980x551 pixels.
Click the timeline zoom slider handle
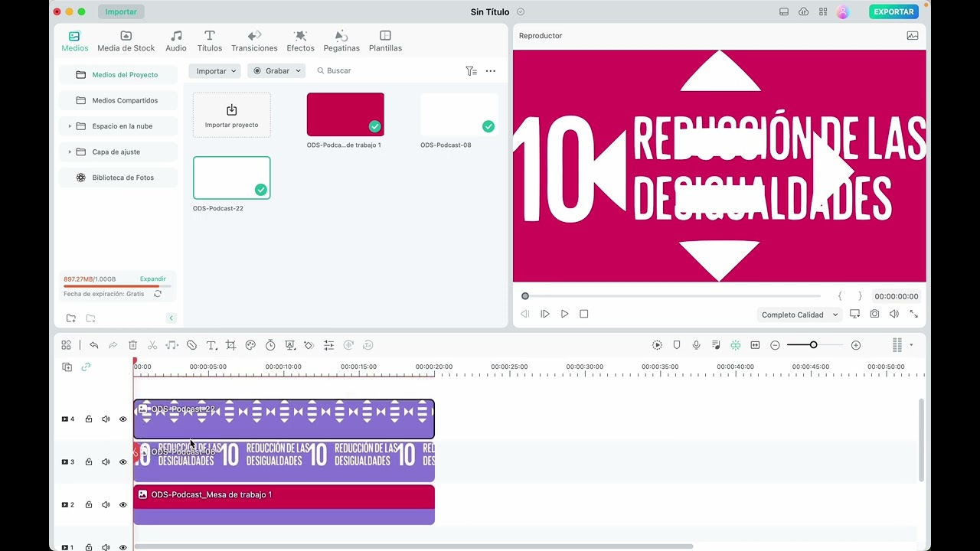[x=813, y=345]
